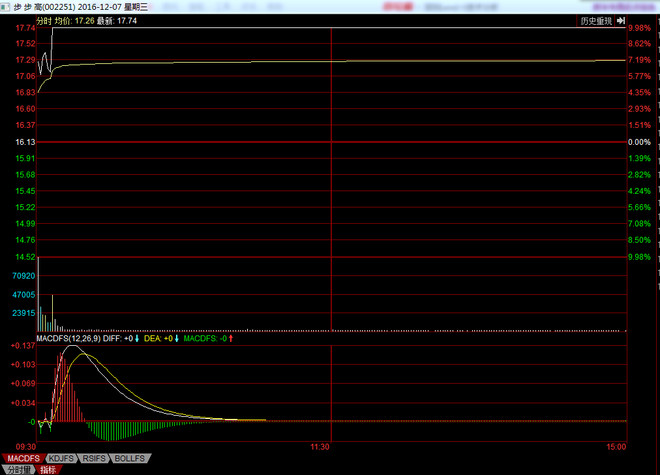Viewport: 660px width, 475px height.
Task: Click the 15:00 time axis label
Action: pos(616,447)
